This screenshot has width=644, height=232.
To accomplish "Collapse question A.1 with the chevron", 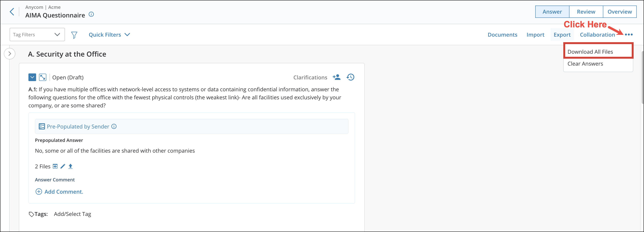I will (32, 77).
